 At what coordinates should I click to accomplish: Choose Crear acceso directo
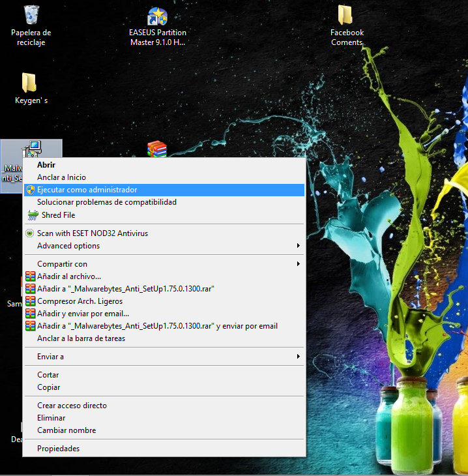coord(164,406)
